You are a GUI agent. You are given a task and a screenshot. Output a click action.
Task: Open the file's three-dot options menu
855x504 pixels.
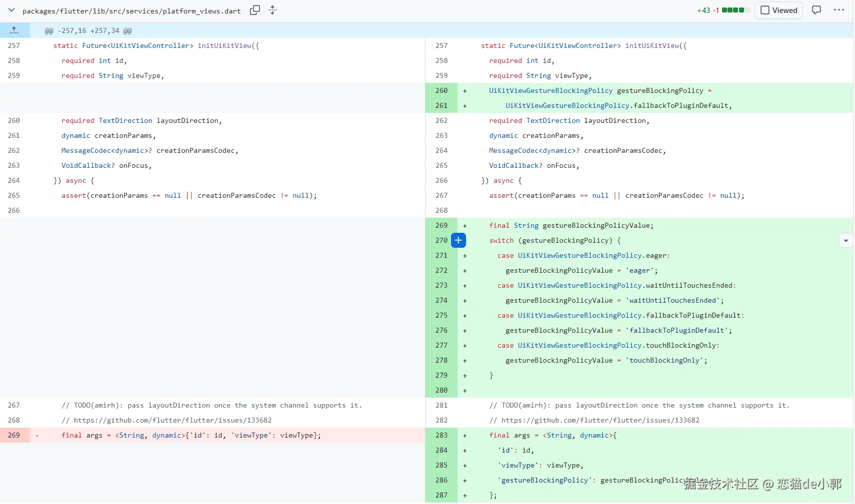[x=839, y=10]
